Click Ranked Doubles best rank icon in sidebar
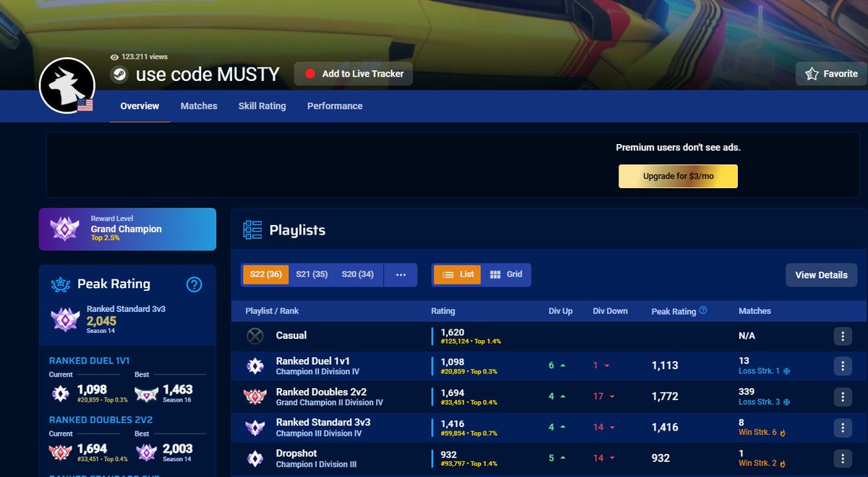 tap(146, 452)
